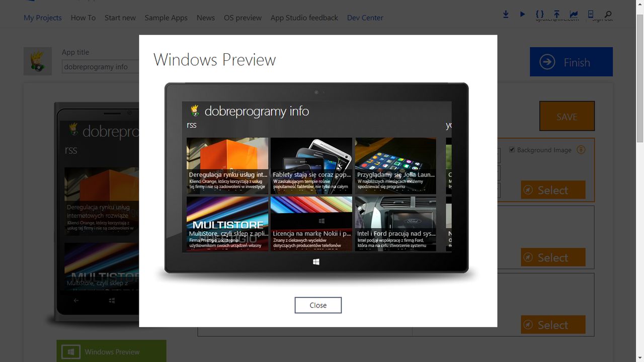
Task: Open the Fablety stają się coraz pop... tile
Action: click(311, 166)
